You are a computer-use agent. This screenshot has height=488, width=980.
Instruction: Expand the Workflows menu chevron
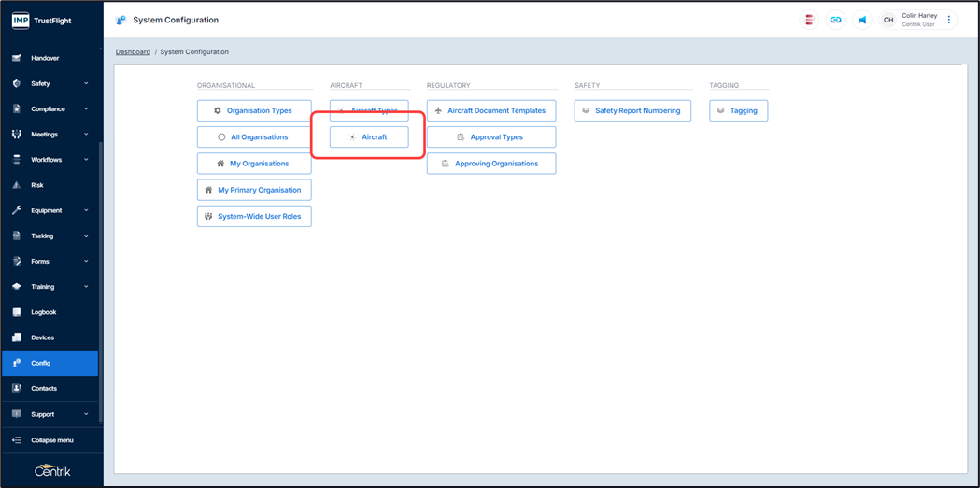click(x=86, y=160)
